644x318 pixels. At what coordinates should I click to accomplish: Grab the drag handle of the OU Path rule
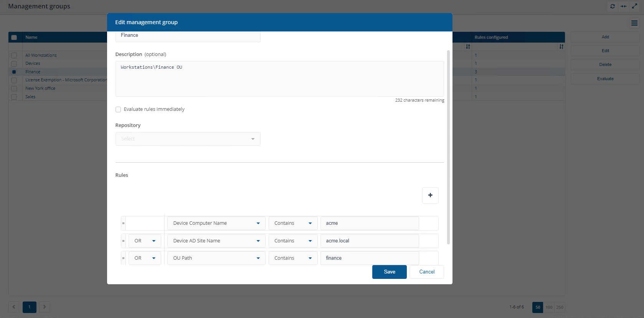(x=123, y=258)
